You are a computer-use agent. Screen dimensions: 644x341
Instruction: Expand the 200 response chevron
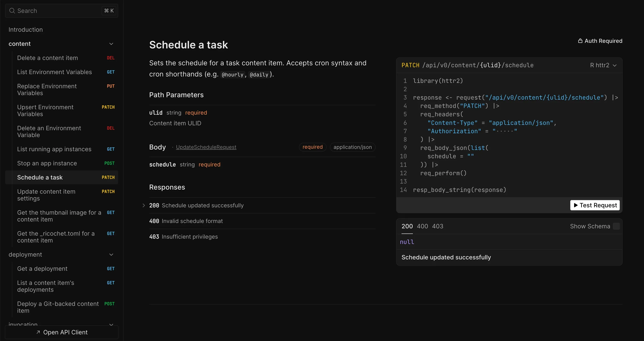(144, 205)
